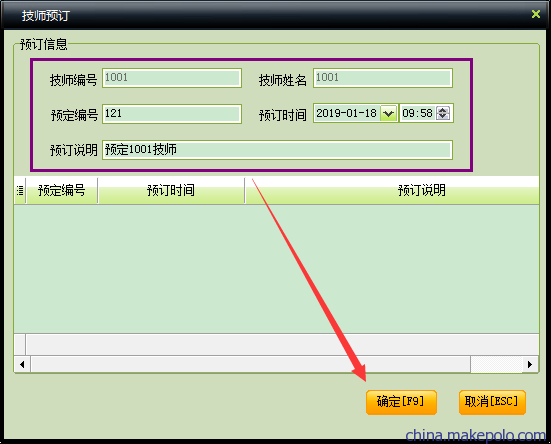The image size is (551, 444).
Task: Click the 2019-01-18 date text
Action: click(x=346, y=113)
